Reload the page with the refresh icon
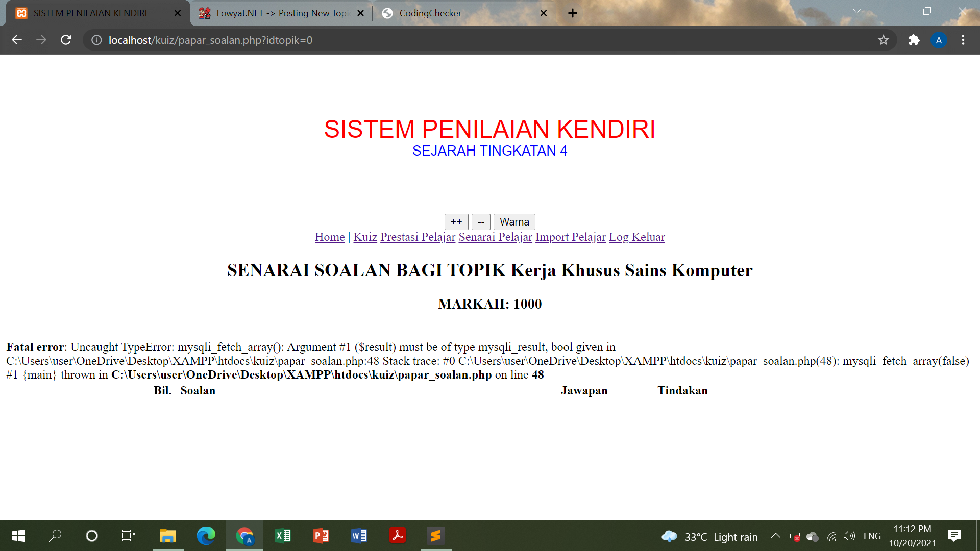This screenshot has width=980, height=551. 66,40
